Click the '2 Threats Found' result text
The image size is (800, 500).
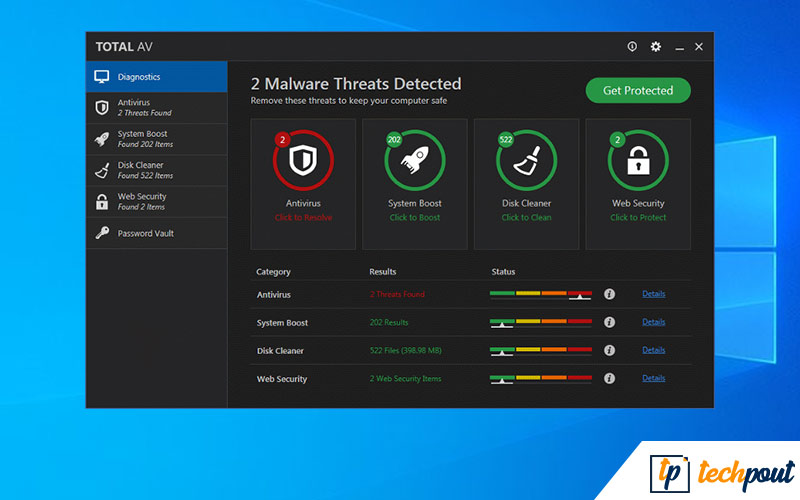coord(397,295)
